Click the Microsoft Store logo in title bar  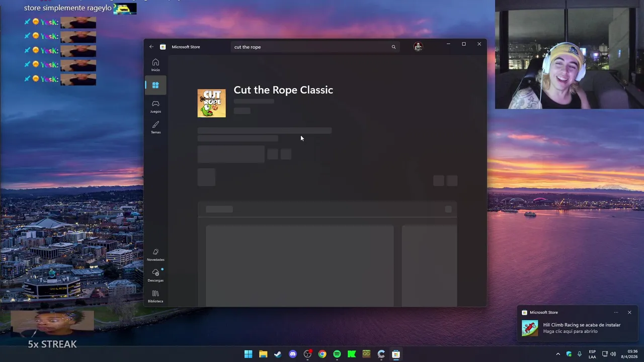163,47
